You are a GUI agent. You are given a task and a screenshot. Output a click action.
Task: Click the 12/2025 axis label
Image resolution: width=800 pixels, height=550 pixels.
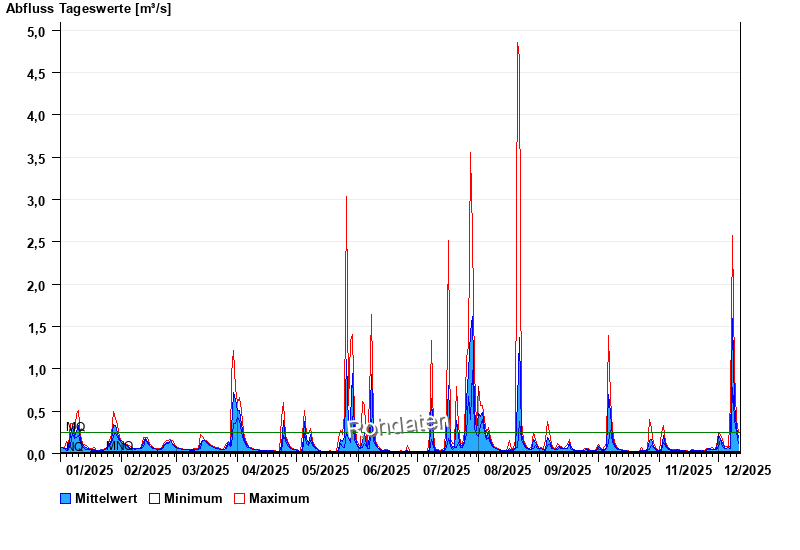pos(748,470)
